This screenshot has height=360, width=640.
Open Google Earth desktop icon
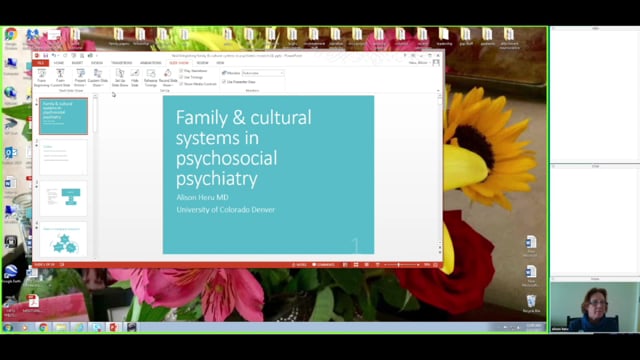click(x=11, y=273)
